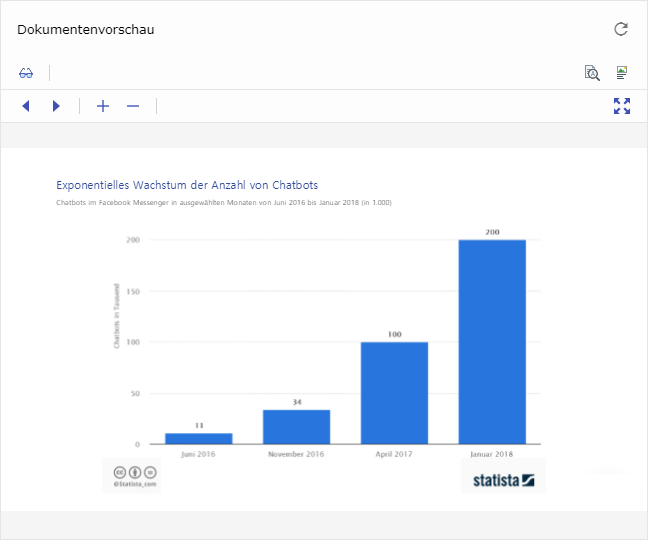Click the chart subtitle text
This screenshot has height=540, width=648.
tap(223, 203)
